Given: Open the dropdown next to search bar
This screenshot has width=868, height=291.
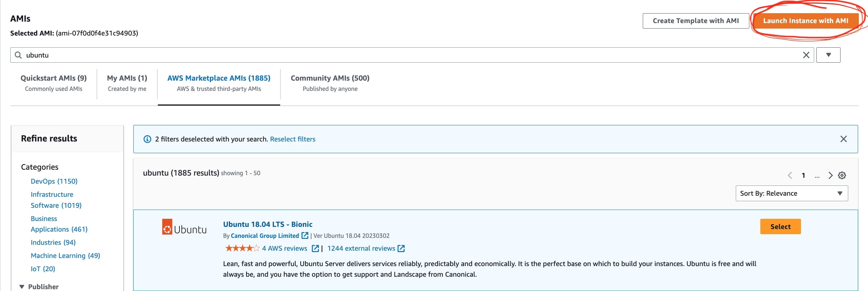Looking at the screenshot, I should [828, 55].
